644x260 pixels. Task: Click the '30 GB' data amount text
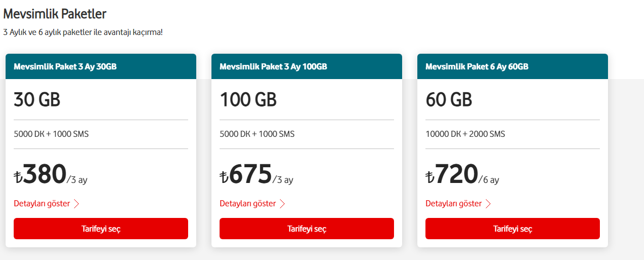point(37,100)
